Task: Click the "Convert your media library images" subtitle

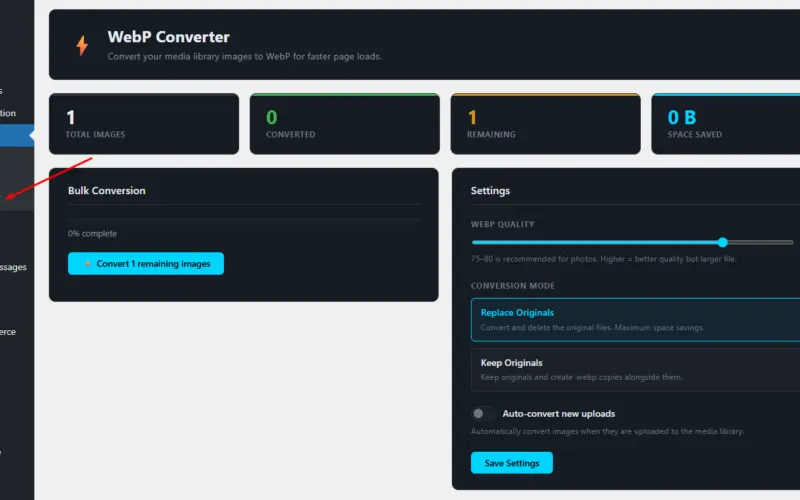Action: coord(244,56)
